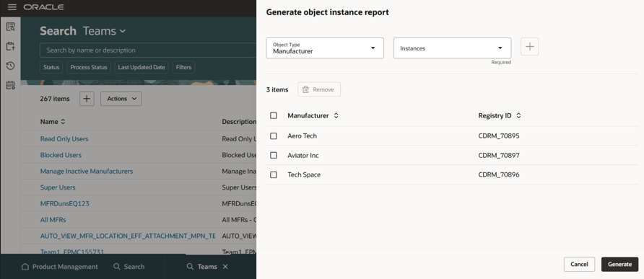
Task: Click the Aero Tech manufacturer name
Action: click(303, 136)
